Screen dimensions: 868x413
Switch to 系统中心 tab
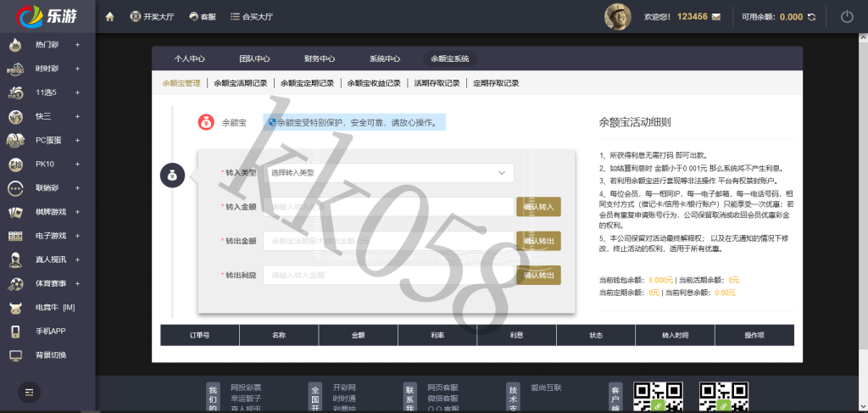[385, 59]
